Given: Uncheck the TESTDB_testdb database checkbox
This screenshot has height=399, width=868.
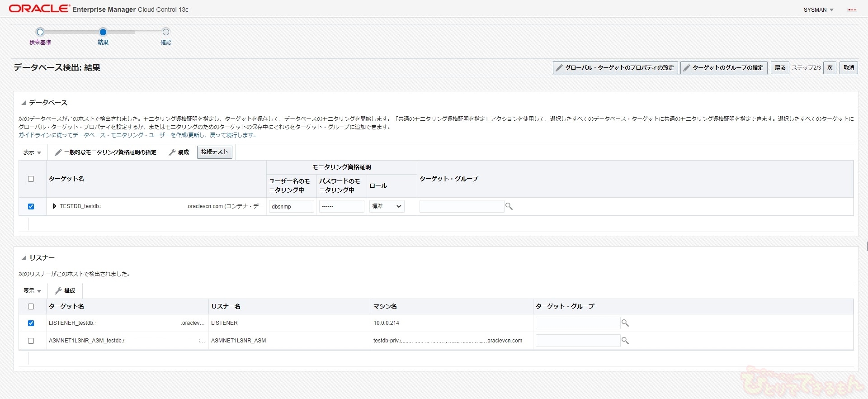Looking at the screenshot, I should click(31, 207).
